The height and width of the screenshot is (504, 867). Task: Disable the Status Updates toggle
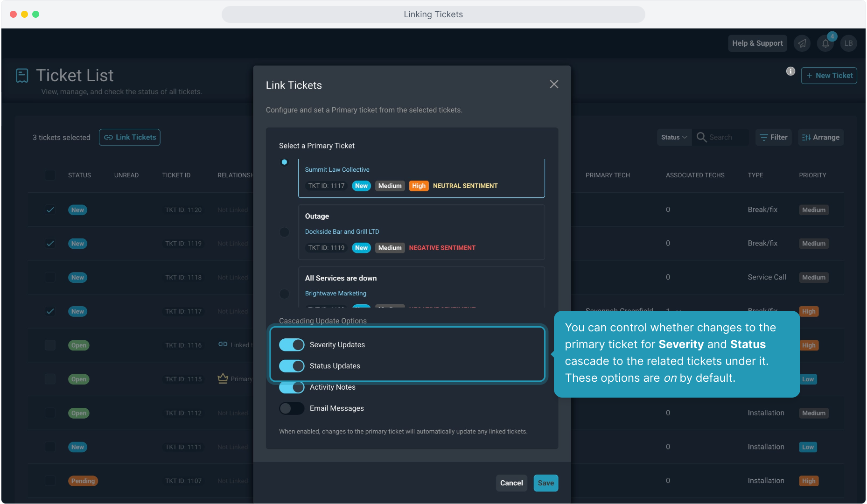pyautogui.click(x=292, y=366)
